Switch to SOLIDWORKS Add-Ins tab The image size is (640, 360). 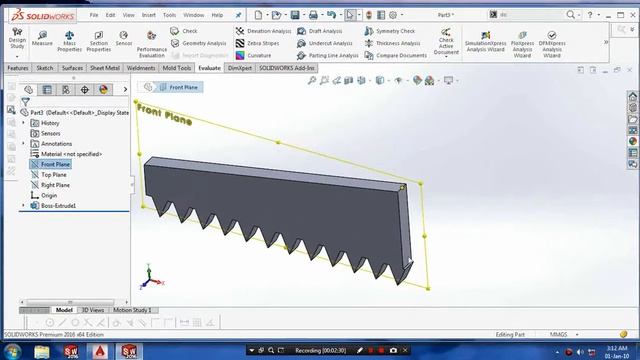click(x=287, y=68)
